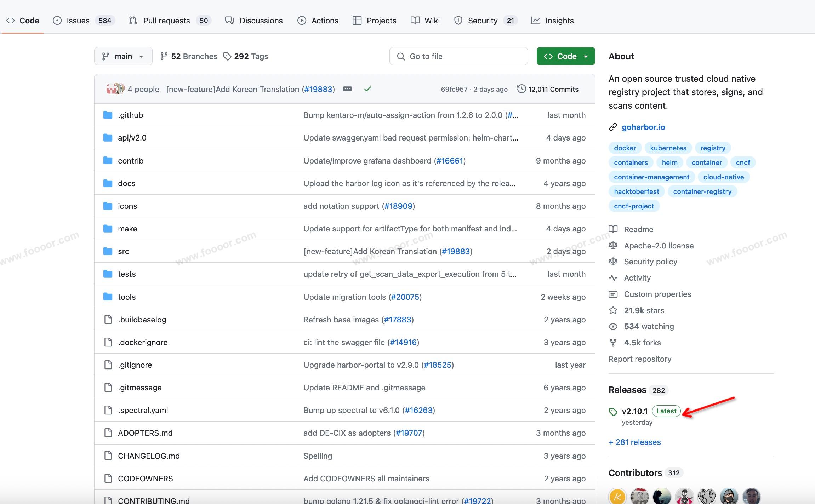Expand commit message ellipsis button

347,89
